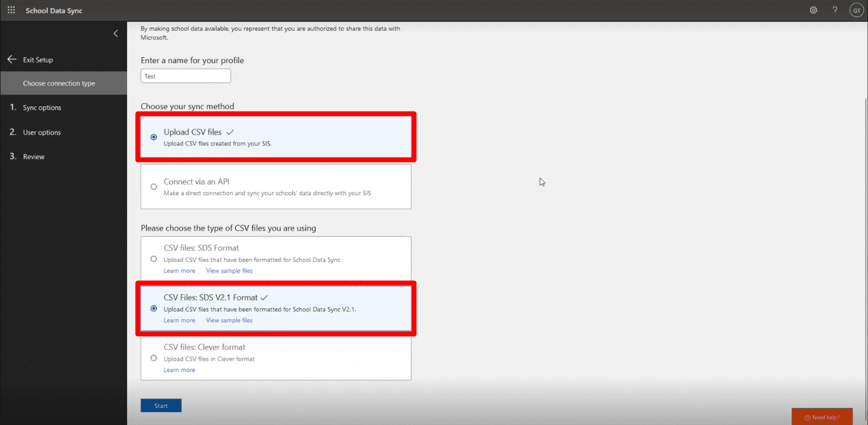Screen dimensions: 868x425
Task: Click the profile name input field
Action: tap(186, 76)
